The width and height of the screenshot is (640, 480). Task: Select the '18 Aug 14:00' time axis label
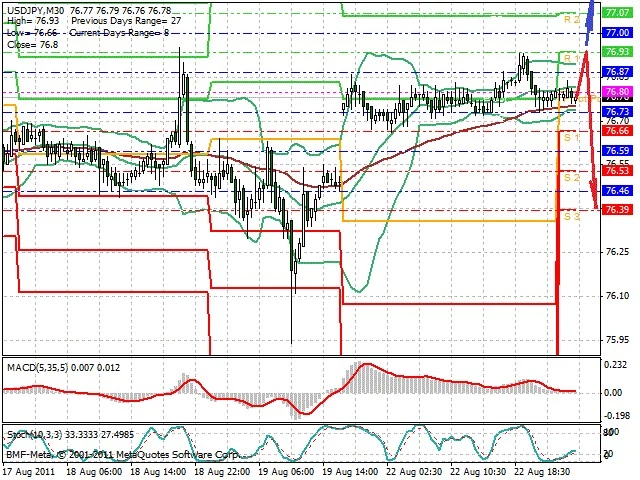click(158, 472)
